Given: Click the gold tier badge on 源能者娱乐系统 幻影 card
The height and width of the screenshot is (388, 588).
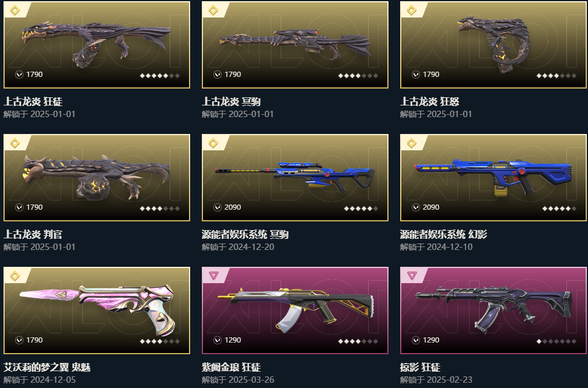Looking at the screenshot, I should click(411, 143).
